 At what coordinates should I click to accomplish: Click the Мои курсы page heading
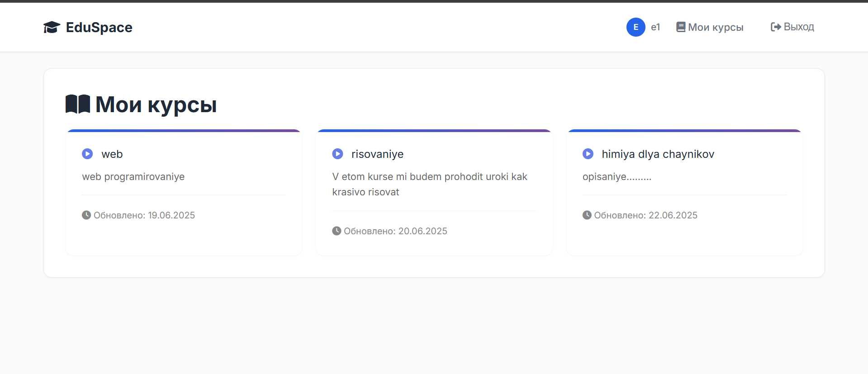pos(156,104)
